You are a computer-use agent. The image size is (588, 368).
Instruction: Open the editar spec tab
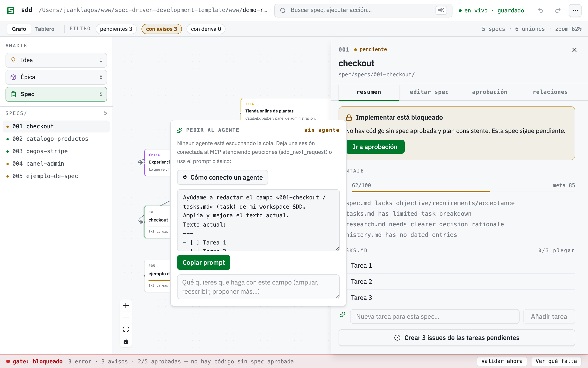[429, 92]
